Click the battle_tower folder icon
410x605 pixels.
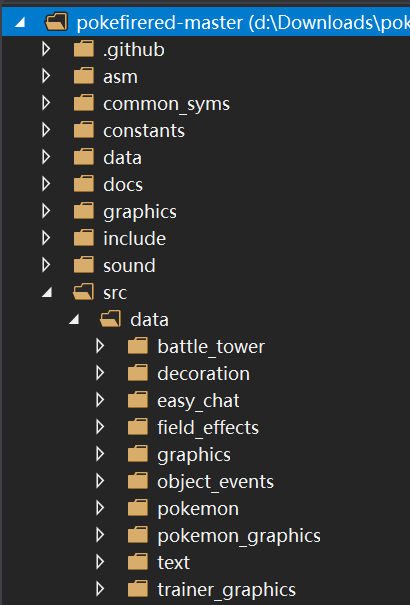click(138, 346)
